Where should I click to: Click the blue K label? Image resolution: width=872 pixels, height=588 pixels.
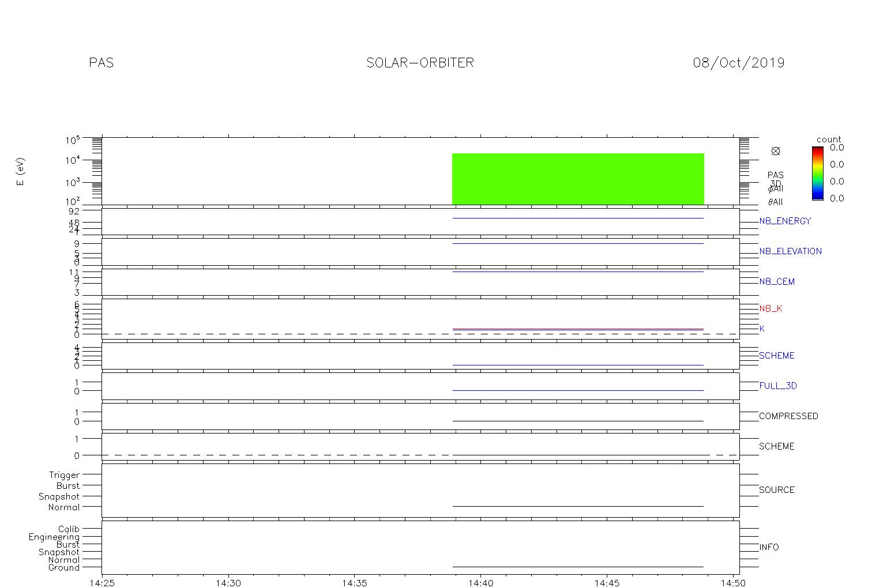coord(762,329)
